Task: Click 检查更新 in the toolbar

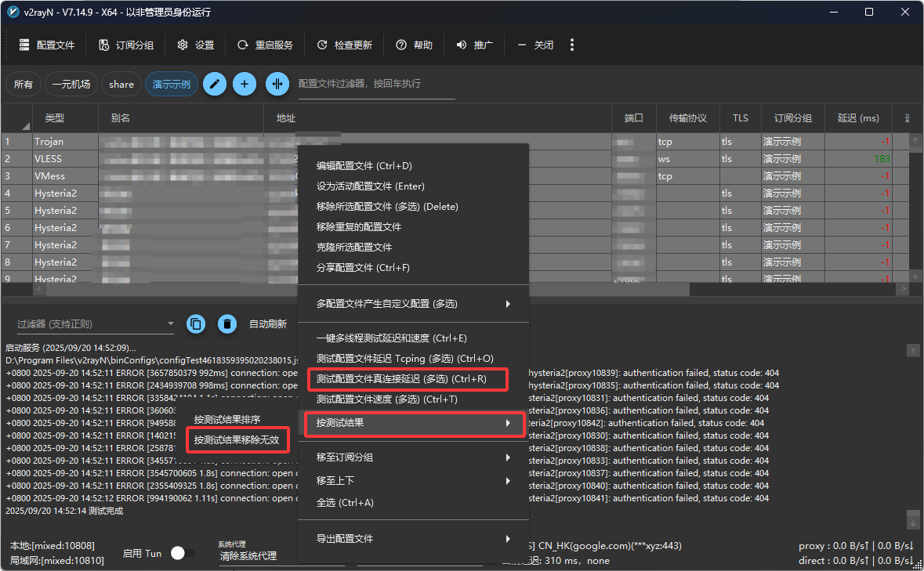Action: pyautogui.click(x=345, y=45)
